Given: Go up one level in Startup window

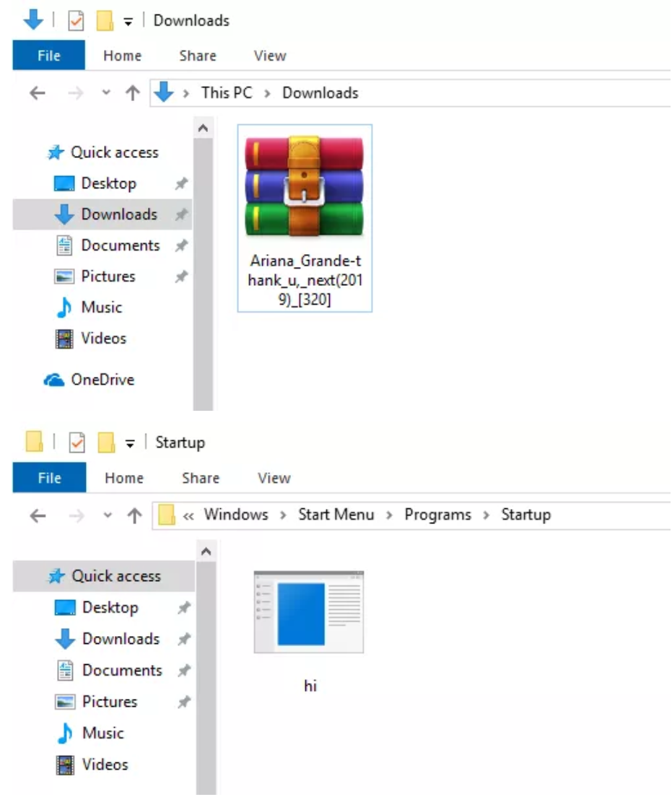Looking at the screenshot, I should (134, 515).
